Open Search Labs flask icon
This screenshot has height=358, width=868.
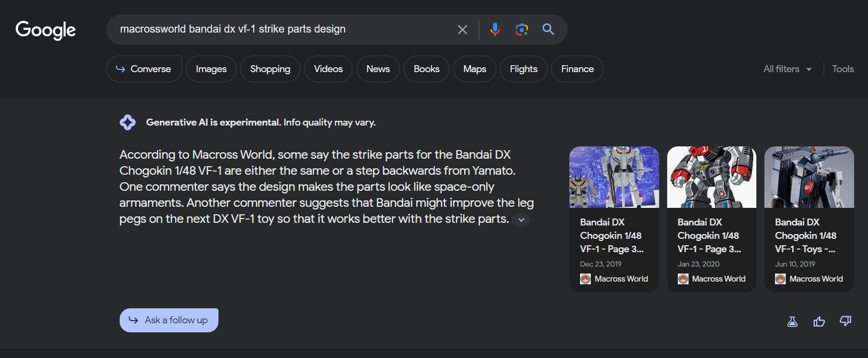[793, 321]
